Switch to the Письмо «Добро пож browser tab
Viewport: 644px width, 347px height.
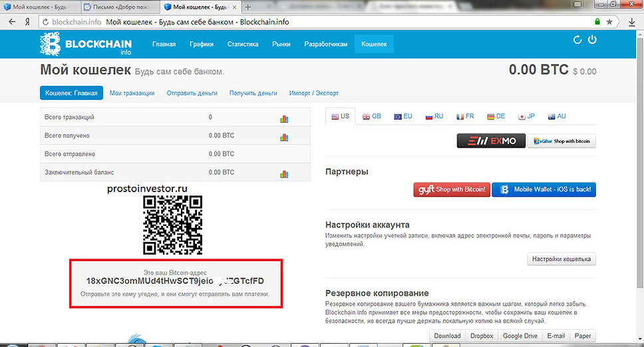coord(121,7)
